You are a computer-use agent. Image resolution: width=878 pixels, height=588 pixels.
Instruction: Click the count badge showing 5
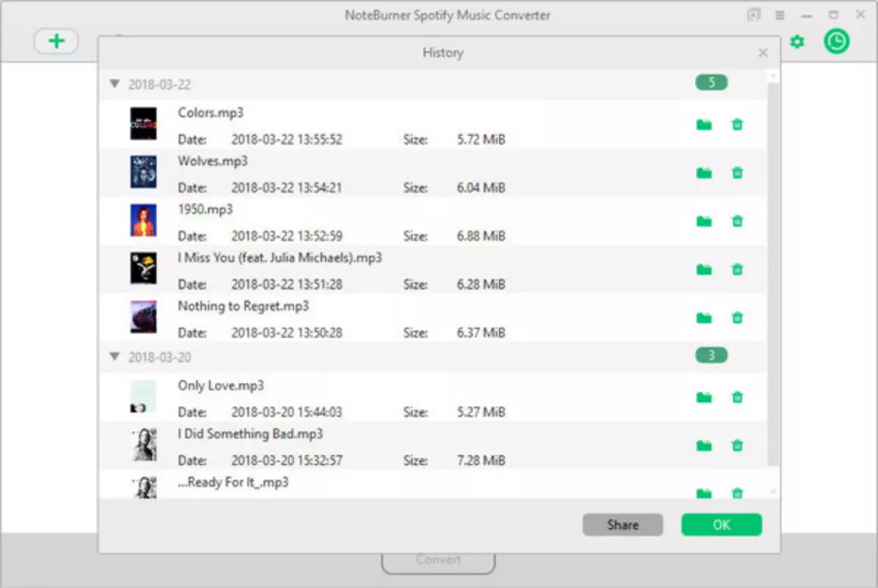(x=711, y=83)
